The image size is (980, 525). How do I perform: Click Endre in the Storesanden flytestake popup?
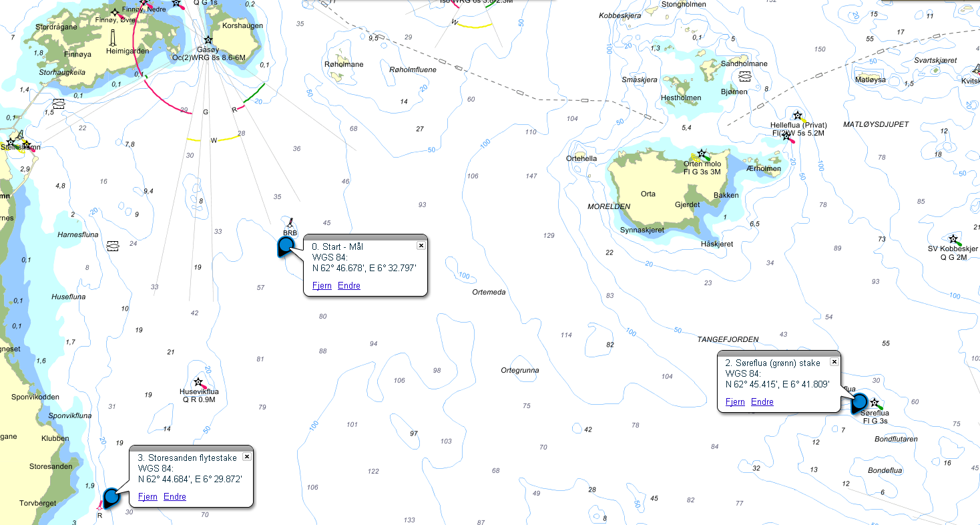[x=175, y=496]
